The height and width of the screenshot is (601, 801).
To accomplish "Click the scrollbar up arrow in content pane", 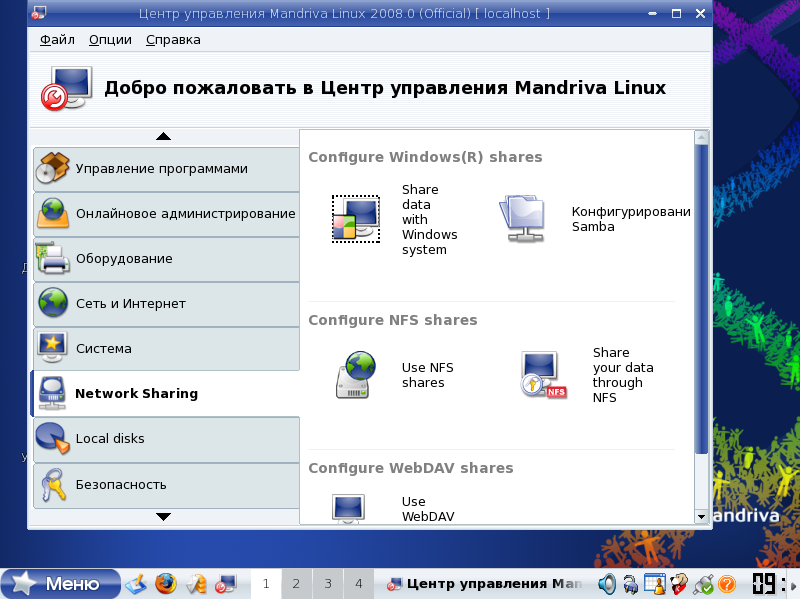I will click(x=701, y=137).
